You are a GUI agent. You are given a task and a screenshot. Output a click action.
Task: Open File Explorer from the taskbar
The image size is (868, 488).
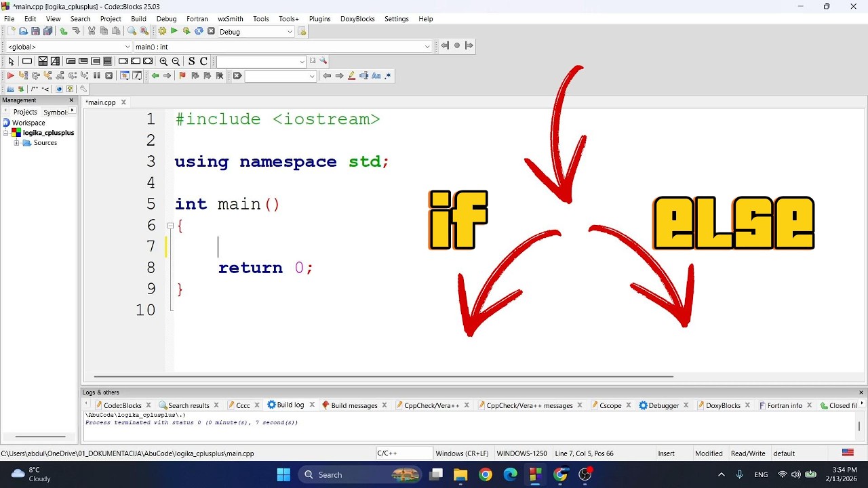pyautogui.click(x=460, y=474)
